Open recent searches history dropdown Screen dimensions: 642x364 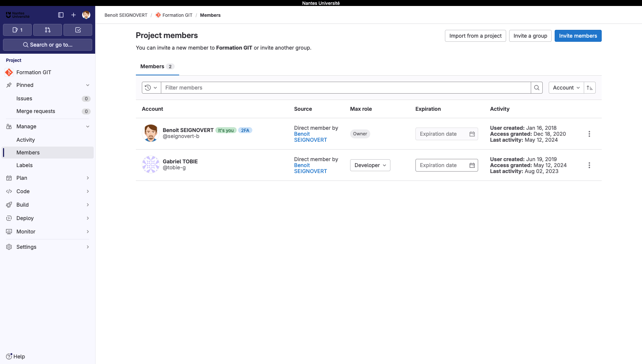click(151, 88)
